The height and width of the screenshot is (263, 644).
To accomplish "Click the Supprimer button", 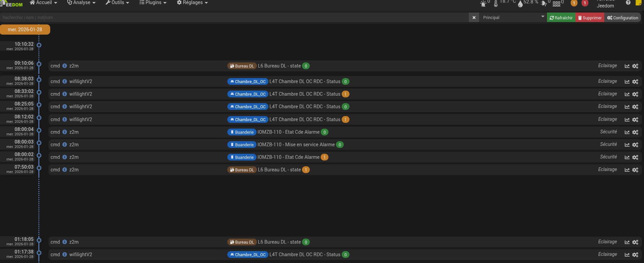I will tap(590, 18).
